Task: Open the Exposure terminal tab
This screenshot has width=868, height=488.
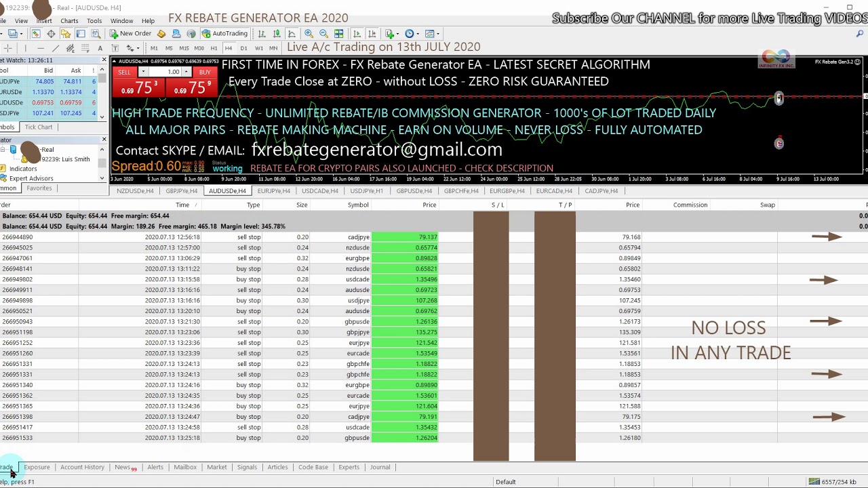Action: click(37, 467)
